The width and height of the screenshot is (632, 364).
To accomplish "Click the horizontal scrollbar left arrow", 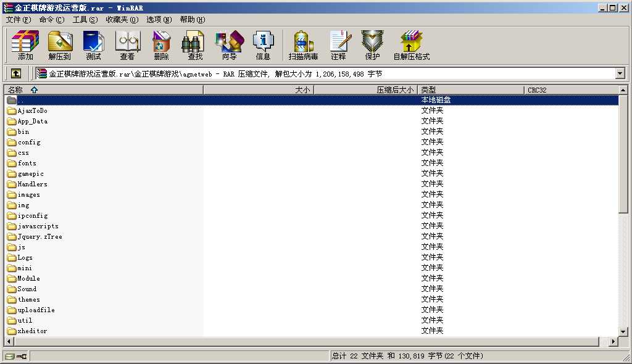I will point(9,341).
